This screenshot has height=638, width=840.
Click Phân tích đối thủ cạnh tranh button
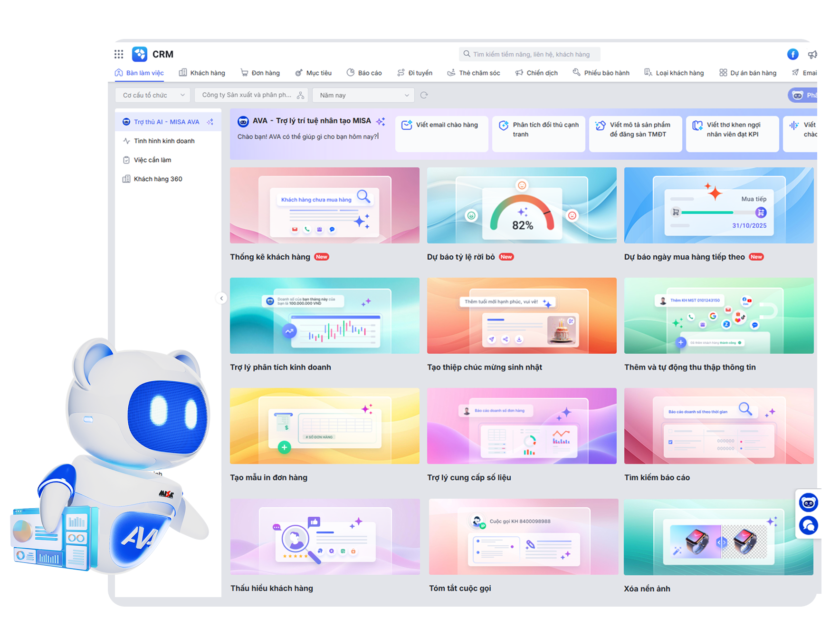(538, 133)
